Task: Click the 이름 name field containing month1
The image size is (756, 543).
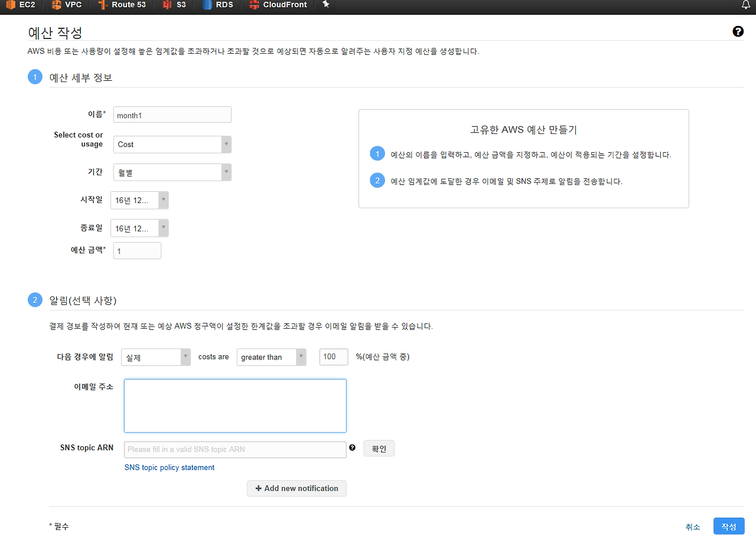Action: pyautogui.click(x=172, y=115)
